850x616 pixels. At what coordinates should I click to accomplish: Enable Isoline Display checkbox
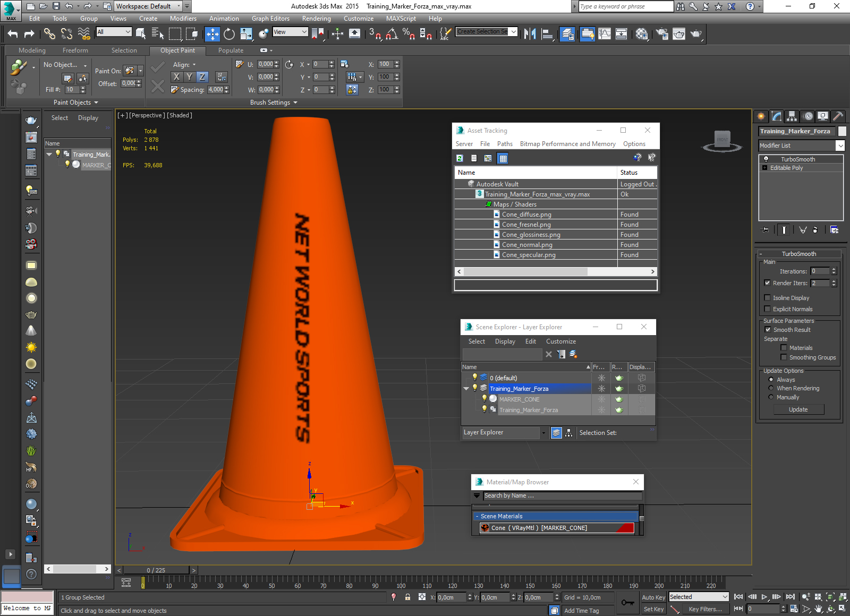(767, 298)
